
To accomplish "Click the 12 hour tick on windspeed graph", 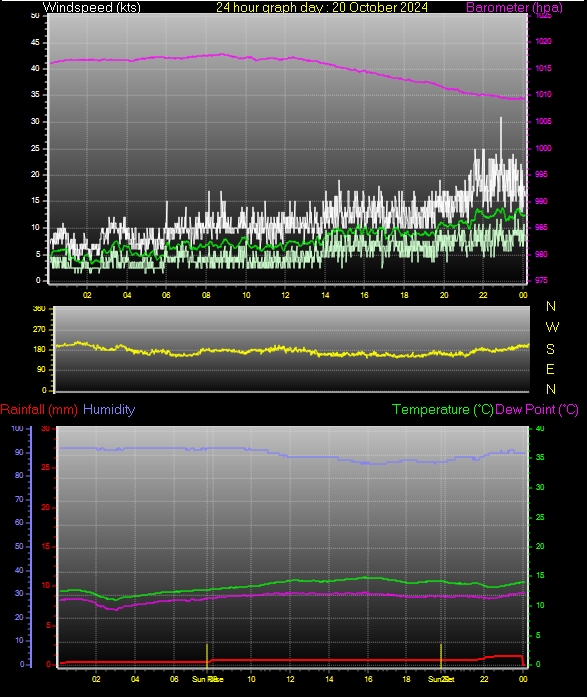I will [285, 295].
